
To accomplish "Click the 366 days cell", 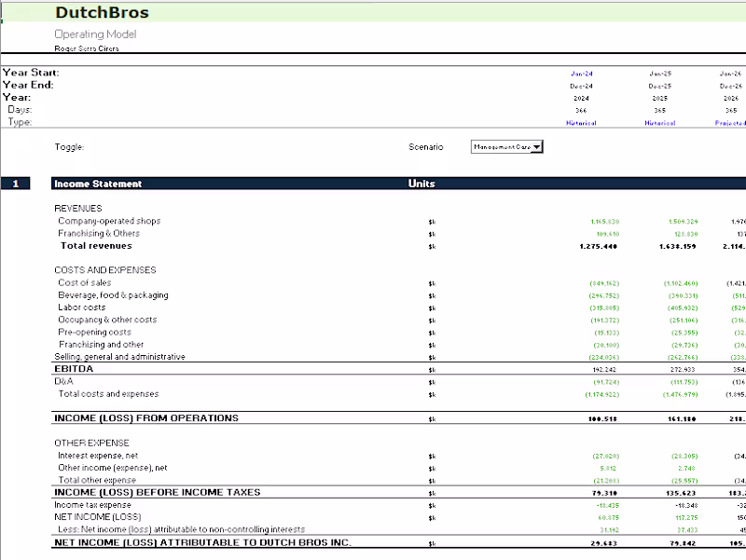I will point(581,110).
